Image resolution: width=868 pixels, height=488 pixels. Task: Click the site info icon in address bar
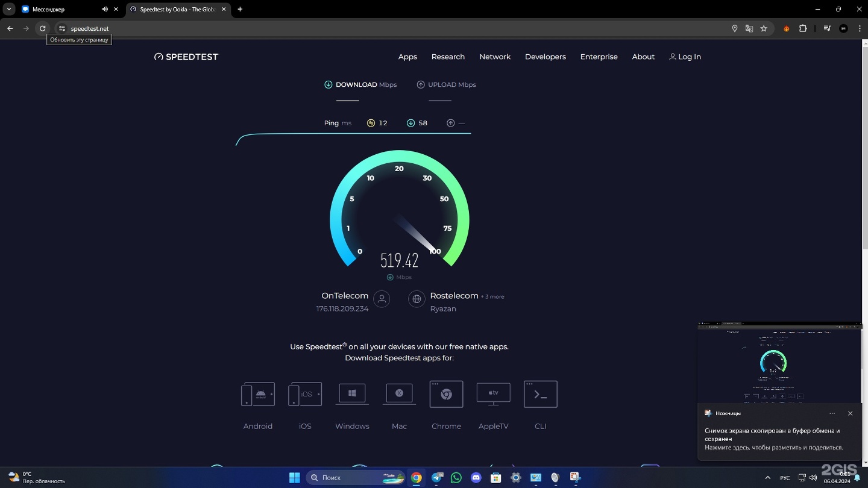point(61,28)
